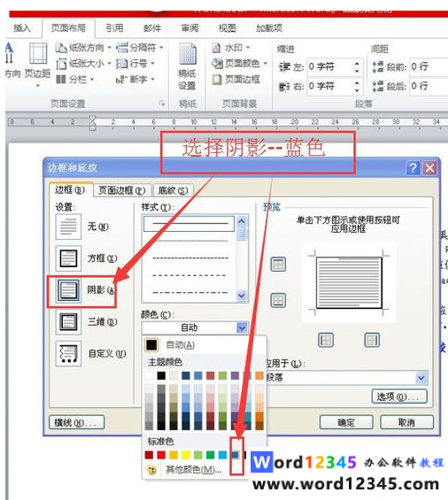The image size is (448, 500).
Task: Click the 页面边框 page border ribbon icon
Action: (217, 79)
